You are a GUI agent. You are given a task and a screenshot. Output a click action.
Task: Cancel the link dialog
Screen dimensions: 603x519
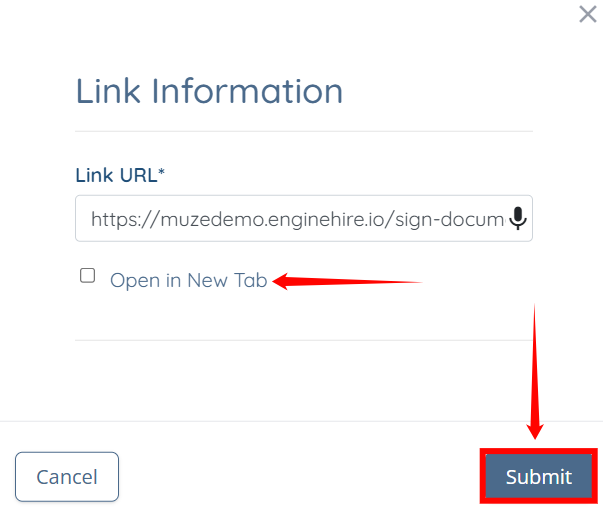(67, 477)
